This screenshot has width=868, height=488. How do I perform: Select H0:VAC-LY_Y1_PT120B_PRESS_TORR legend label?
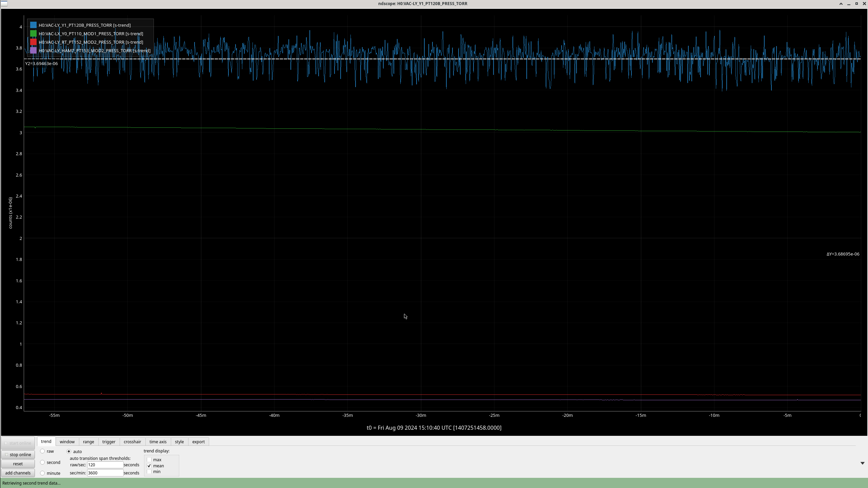pos(84,25)
